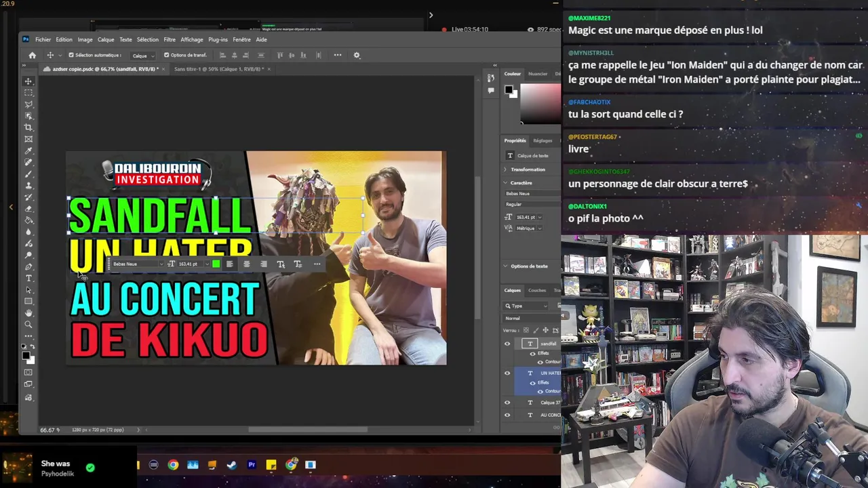This screenshot has width=868, height=488.
Task: Hide the UN HATER text layer
Action: (x=507, y=373)
